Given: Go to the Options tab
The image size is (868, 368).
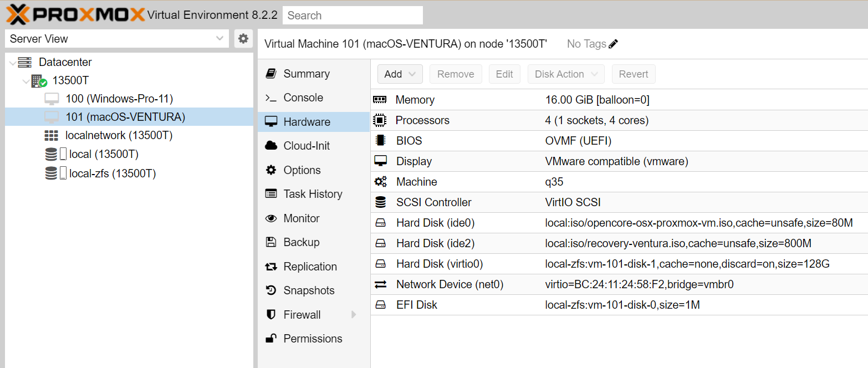Looking at the screenshot, I should 314,170.
